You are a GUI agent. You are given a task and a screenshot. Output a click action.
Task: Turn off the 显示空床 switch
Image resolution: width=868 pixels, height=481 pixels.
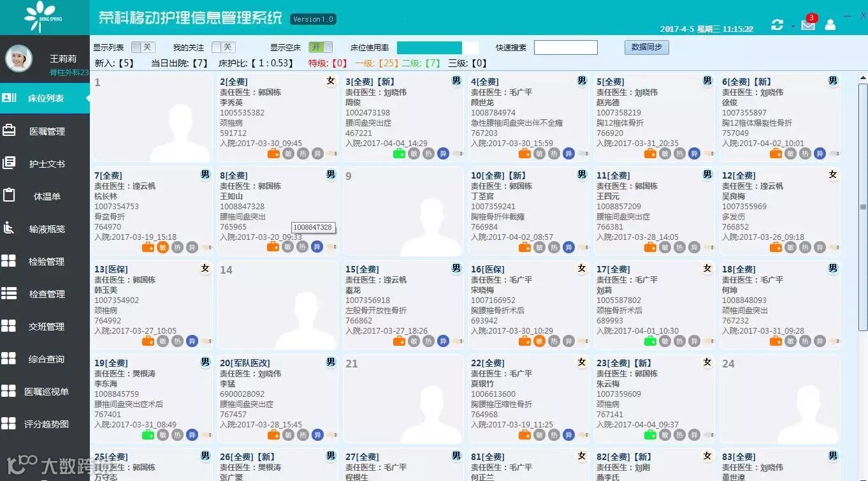tap(321, 47)
